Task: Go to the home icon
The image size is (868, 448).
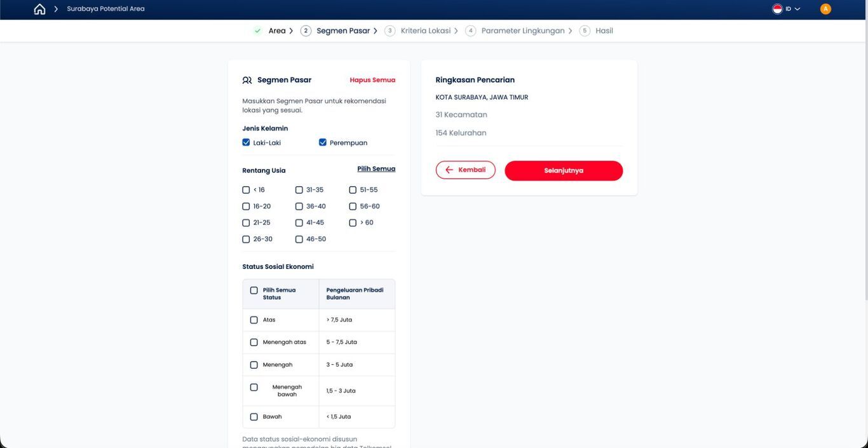Action: coord(39,9)
